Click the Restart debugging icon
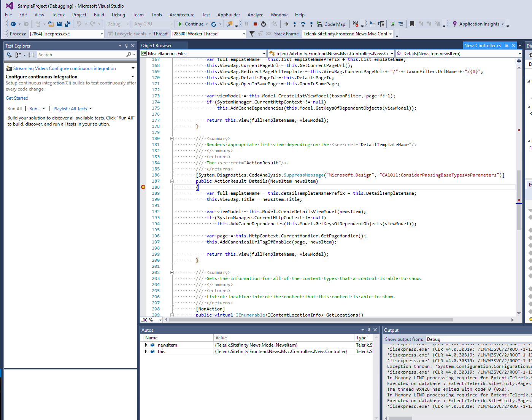 click(x=264, y=24)
